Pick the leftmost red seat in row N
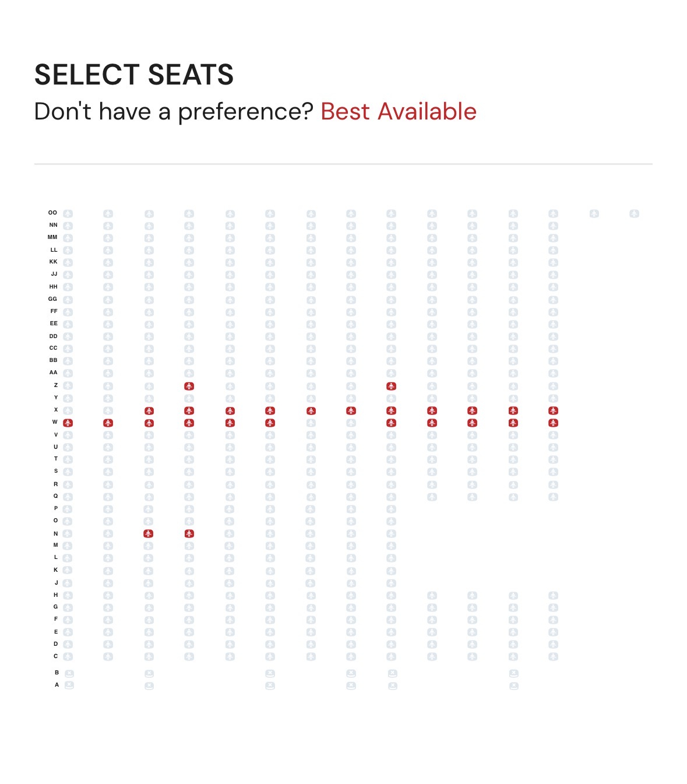The height and width of the screenshot is (784, 687). (149, 533)
